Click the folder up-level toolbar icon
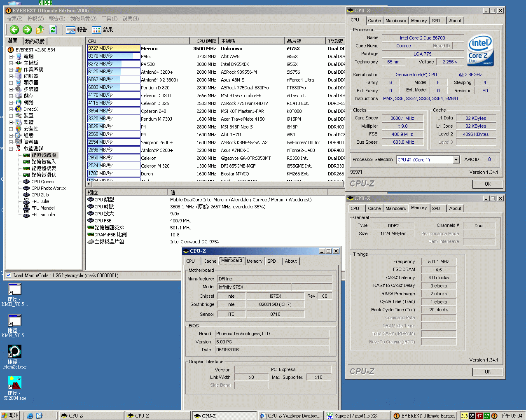The width and height of the screenshot is (526, 420). coord(40,30)
